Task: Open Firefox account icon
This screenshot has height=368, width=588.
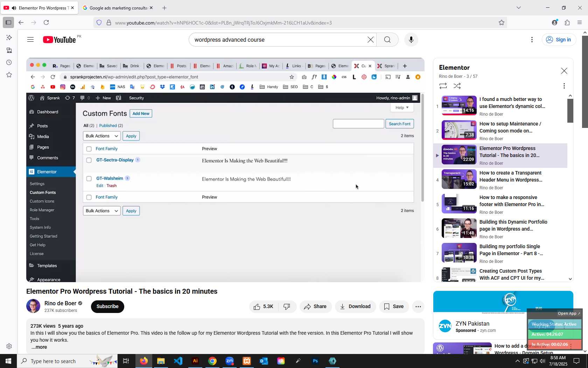Action: [554, 22]
